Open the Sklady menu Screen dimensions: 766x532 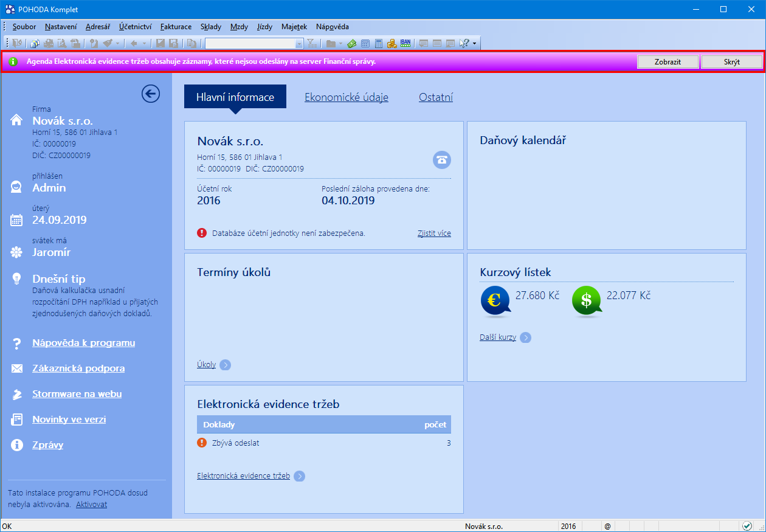(211, 27)
